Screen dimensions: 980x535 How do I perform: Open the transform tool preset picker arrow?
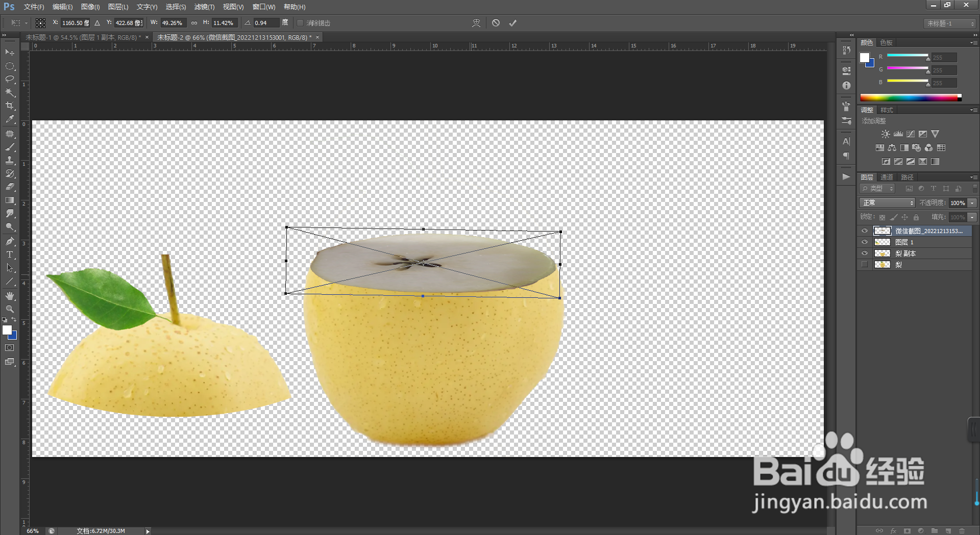(26, 23)
